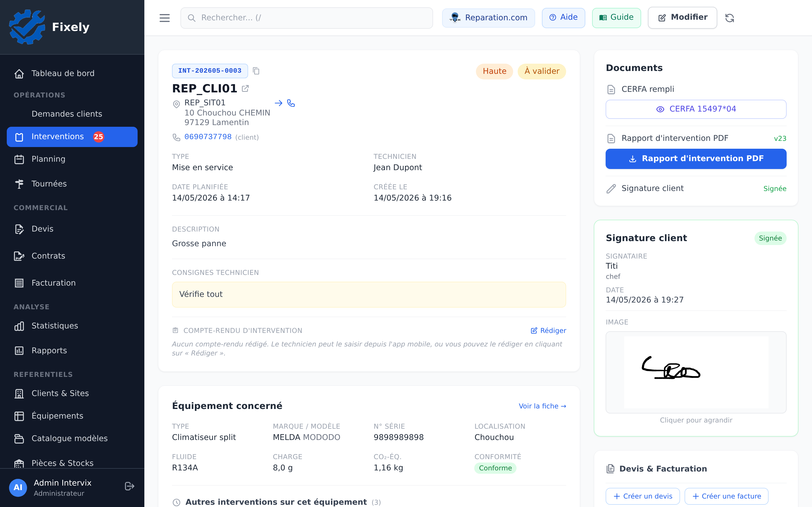The width and height of the screenshot is (812, 507).
Task: Toggle the hamburger sidebar menu
Action: pos(164,18)
